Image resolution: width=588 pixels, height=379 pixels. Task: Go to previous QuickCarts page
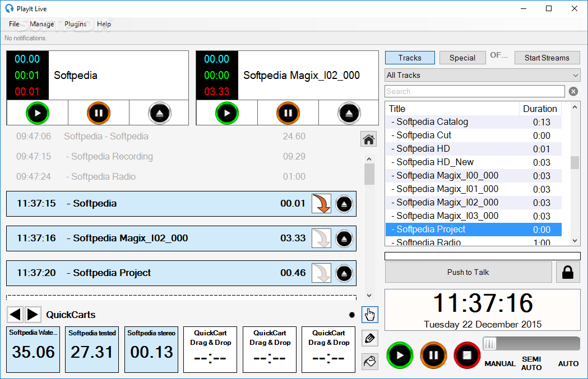point(15,314)
